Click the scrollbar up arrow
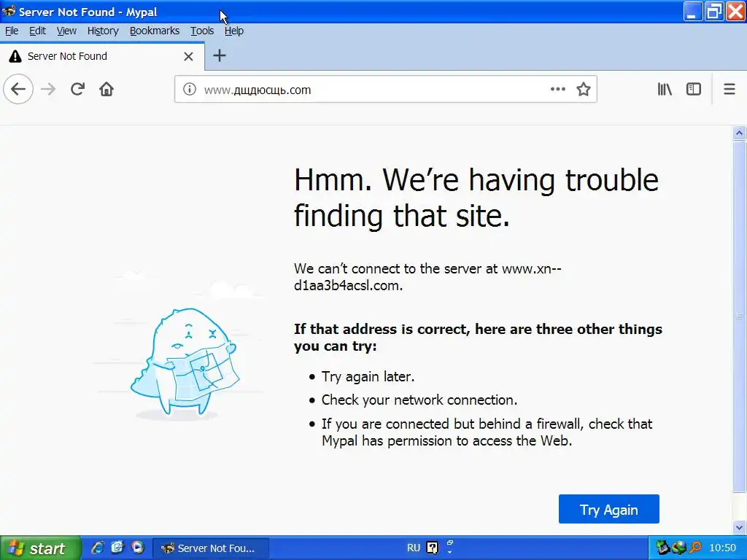The height and width of the screenshot is (560, 747). (739, 133)
